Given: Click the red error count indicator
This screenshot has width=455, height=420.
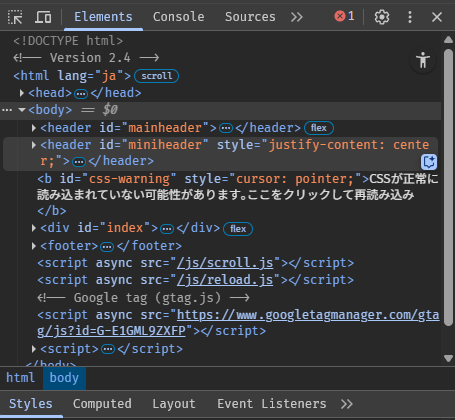Looking at the screenshot, I should coord(344,16).
